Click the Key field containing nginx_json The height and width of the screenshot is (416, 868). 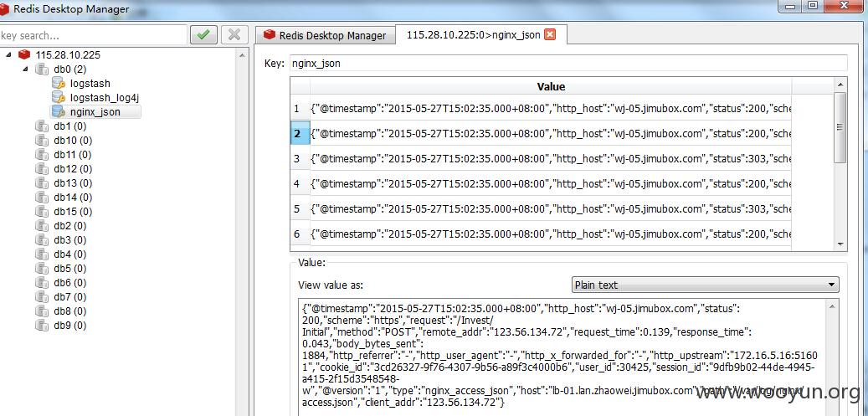(568, 63)
